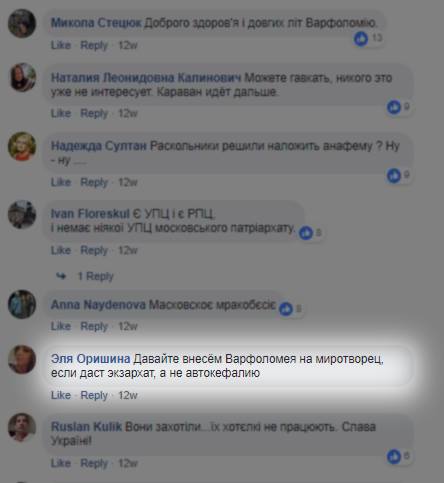This screenshot has width=444, height=483.
Task: Open Ruslan Kulik profile name link
Action: (86, 427)
